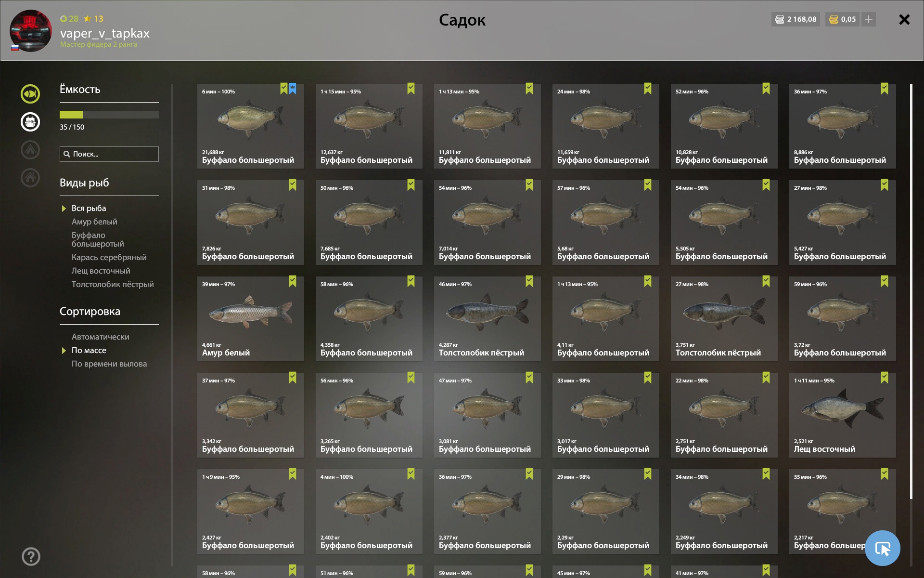Select the По времени вылова sort option
The width and height of the screenshot is (924, 578).
pos(109,364)
